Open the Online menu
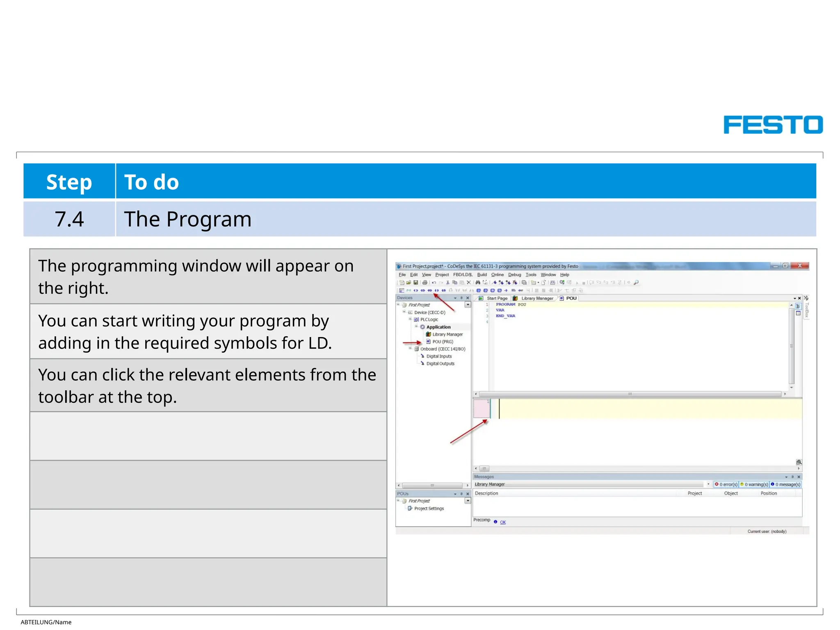 pos(498,275)
